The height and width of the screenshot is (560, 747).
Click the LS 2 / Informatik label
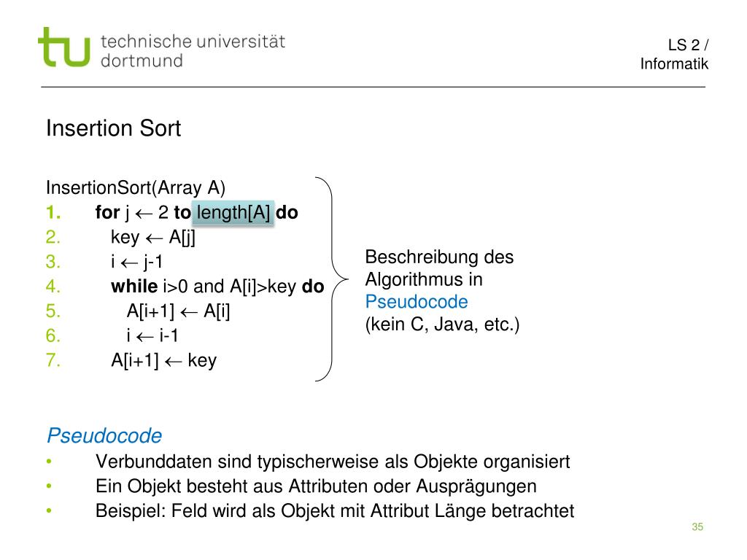(674, 54)
